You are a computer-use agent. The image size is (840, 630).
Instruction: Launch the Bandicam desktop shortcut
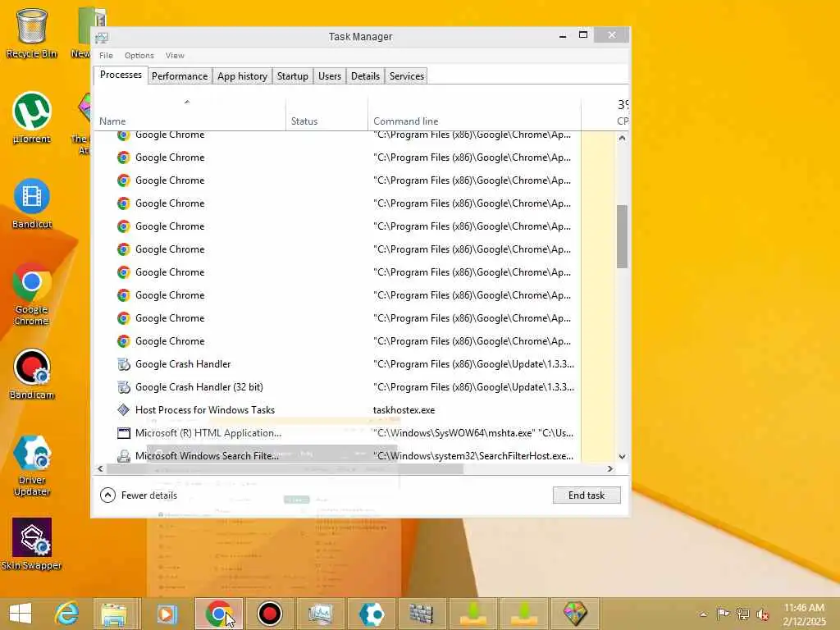(x=32, y=374)
